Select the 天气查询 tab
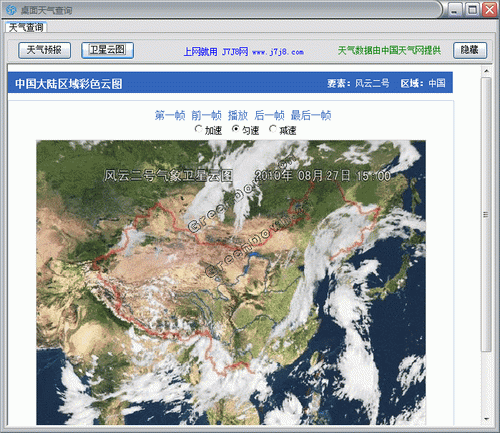Image resolution: width=500 pixels, height=433 pixels. [26, 27]
